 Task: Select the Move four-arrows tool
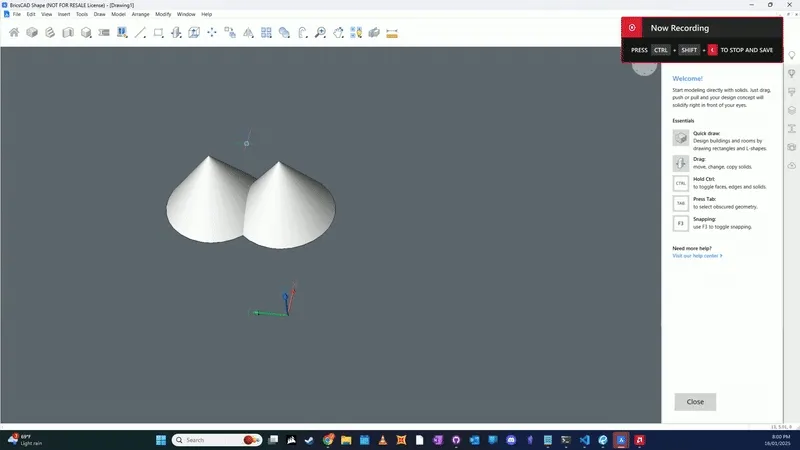click(x=212, y=33)
